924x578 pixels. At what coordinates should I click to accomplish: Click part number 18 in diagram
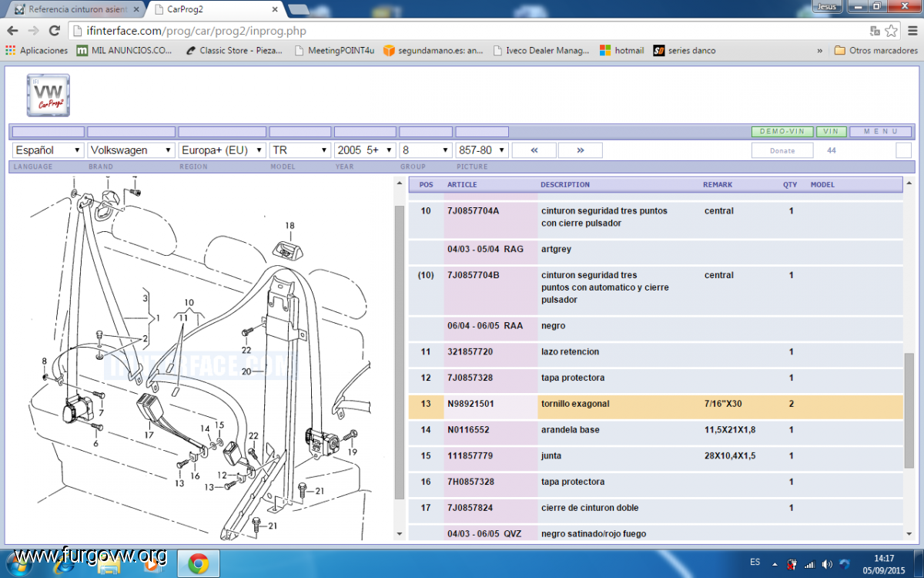point(290,226)
